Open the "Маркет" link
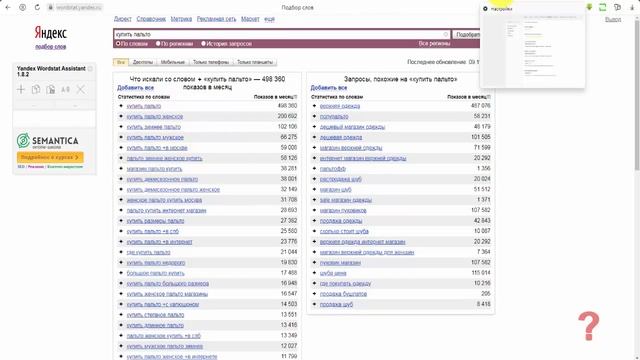The image size is (640, 360). point(250,19)
